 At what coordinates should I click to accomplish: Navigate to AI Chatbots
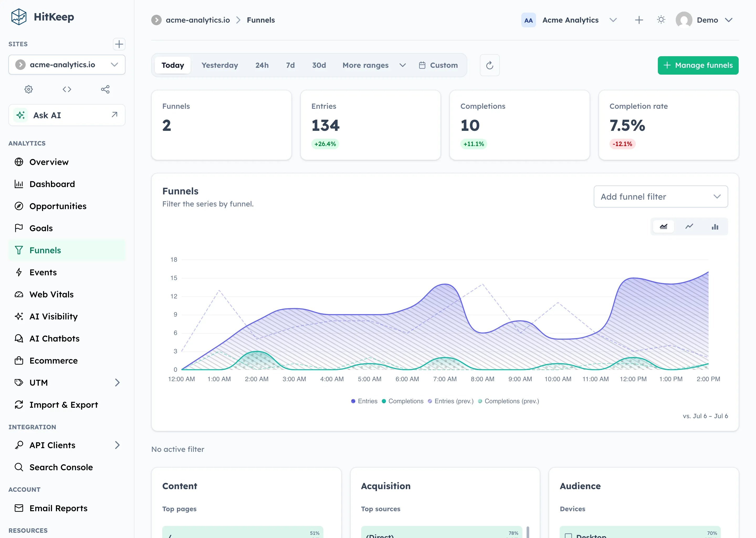point(67,339)
